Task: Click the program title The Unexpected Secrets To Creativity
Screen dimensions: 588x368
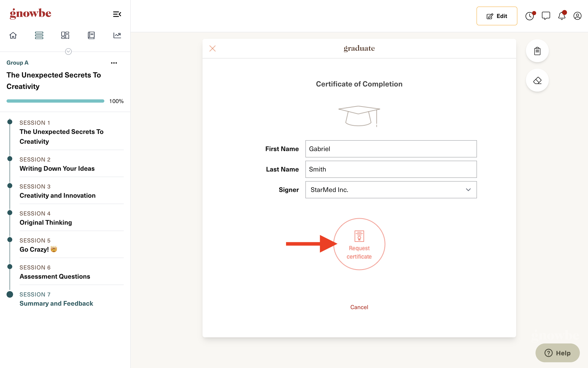Action: point(54,81)
